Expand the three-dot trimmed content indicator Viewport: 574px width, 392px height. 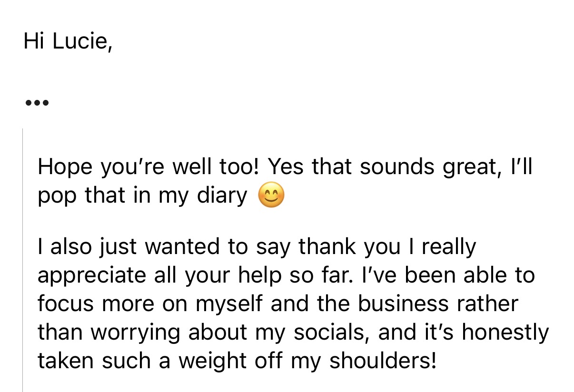tap(36, 102)
